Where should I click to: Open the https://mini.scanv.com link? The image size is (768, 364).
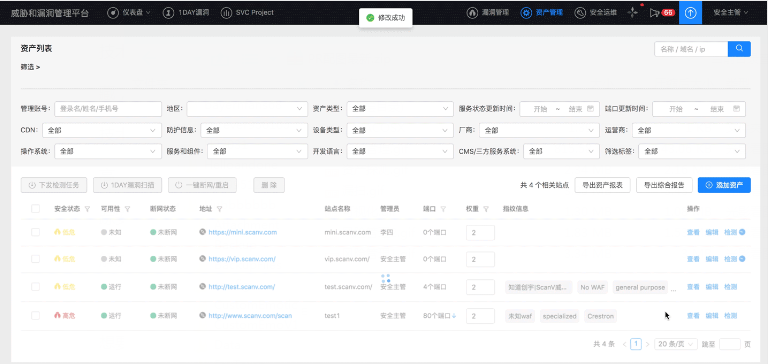tap(243, 232)
